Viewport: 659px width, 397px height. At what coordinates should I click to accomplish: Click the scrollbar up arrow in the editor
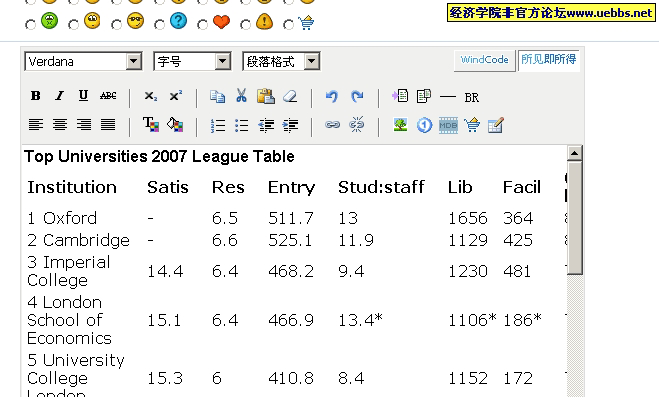tap(575, 153)
